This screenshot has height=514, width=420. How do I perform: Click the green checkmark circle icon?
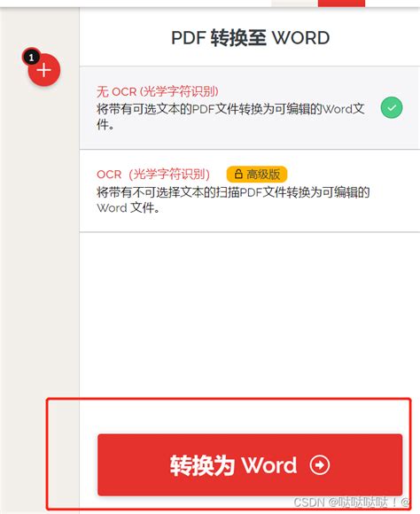tap(392, 107)
